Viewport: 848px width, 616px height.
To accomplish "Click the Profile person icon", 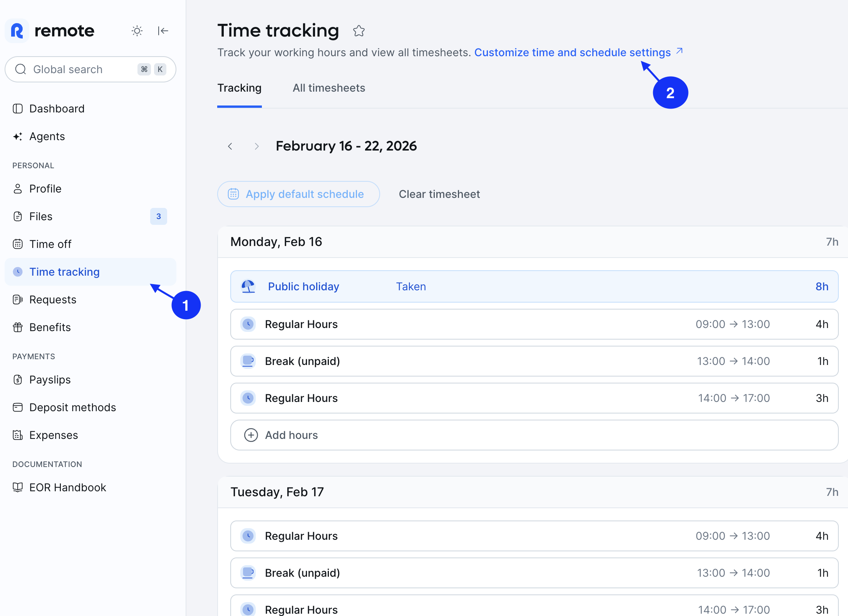I will 18,189.
